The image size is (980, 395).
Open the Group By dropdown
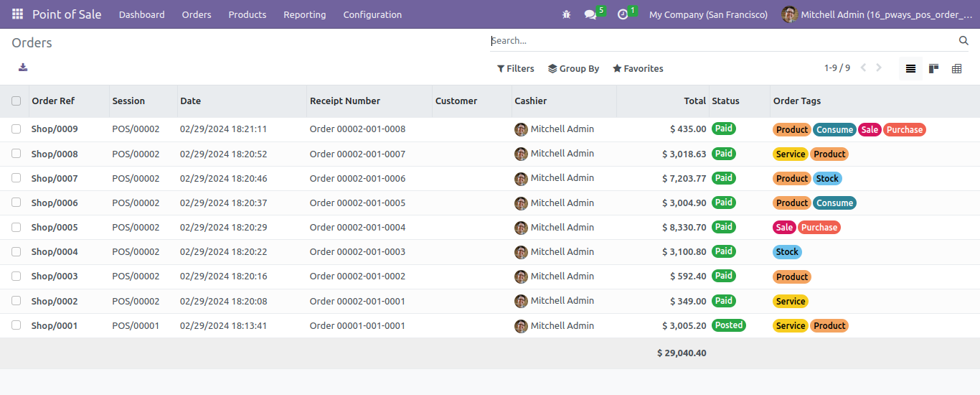pyautogui.click(x=574, y=69)
